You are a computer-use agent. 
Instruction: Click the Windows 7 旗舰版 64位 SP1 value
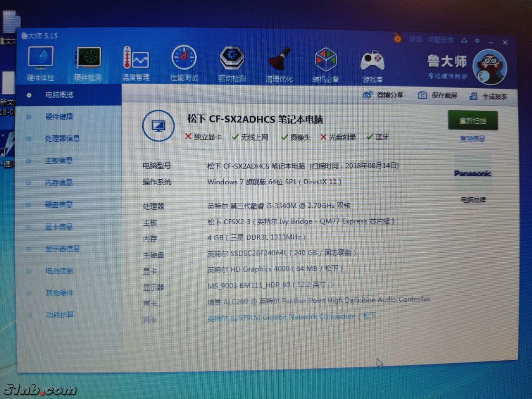pyautogui.click(x=274, y=182)
